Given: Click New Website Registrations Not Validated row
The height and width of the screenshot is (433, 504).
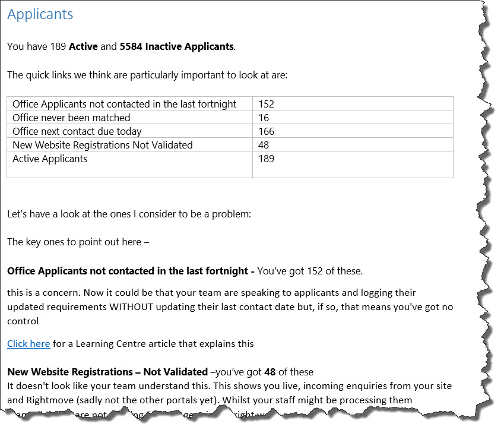Looking at the screenshot, I should [x=230, y=144].
